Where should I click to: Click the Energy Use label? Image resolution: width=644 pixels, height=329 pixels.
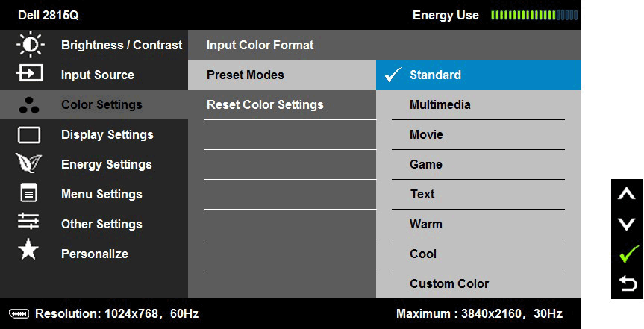pos(446,15)
